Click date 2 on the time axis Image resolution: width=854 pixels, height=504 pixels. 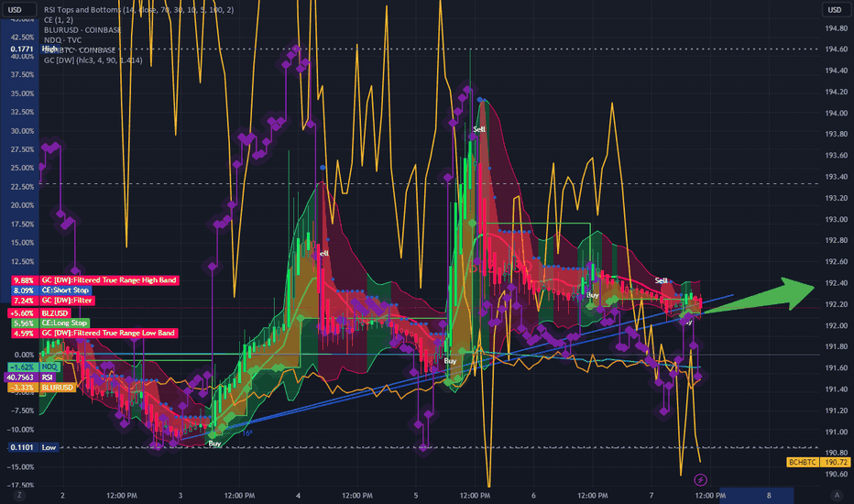tap(62, 495)
